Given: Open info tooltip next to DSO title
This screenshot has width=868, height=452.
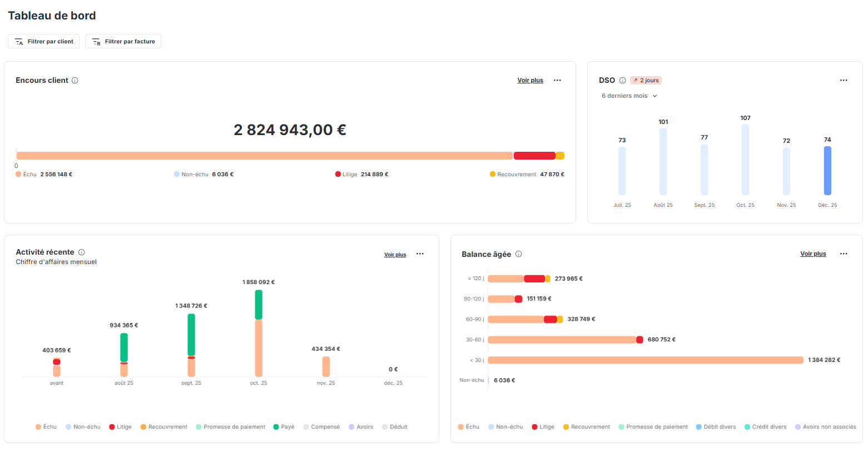Looking at the screenshot, I should tap(622, 80).
